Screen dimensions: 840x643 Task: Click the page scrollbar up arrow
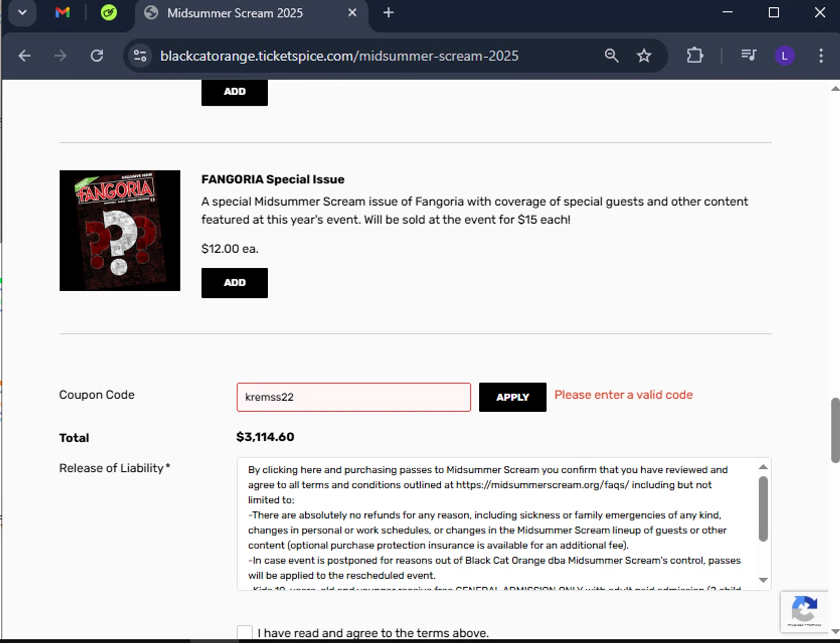tap(835, 88)
